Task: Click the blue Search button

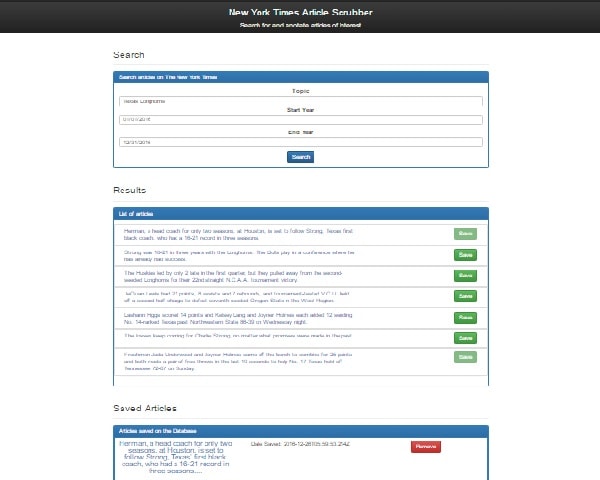Action: (300, 157)
